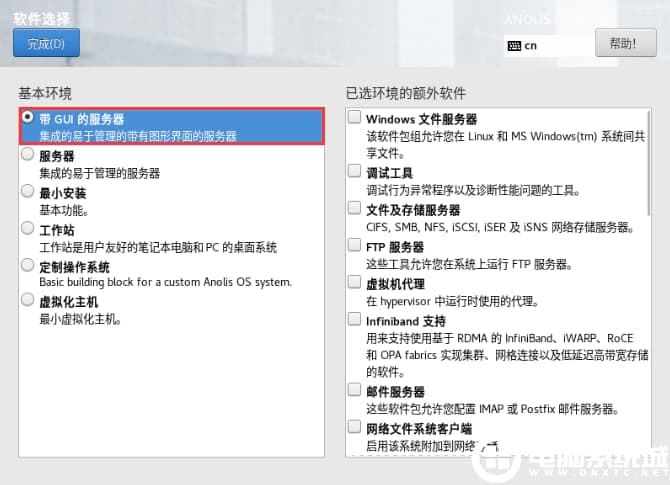Viewport: 670px width, 485px height.
Task: Click the text 在 hypervisor 中运行时使用的代理。
Action: 452,301
